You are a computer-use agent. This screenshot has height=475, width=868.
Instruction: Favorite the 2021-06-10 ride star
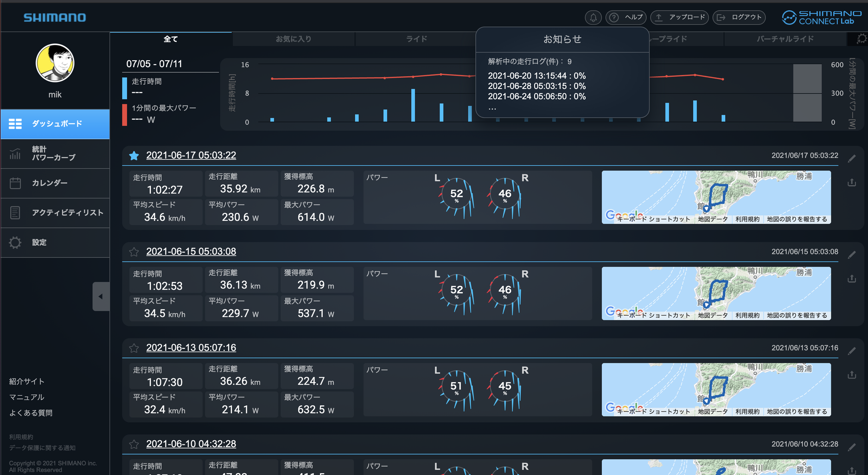point(134,444)
